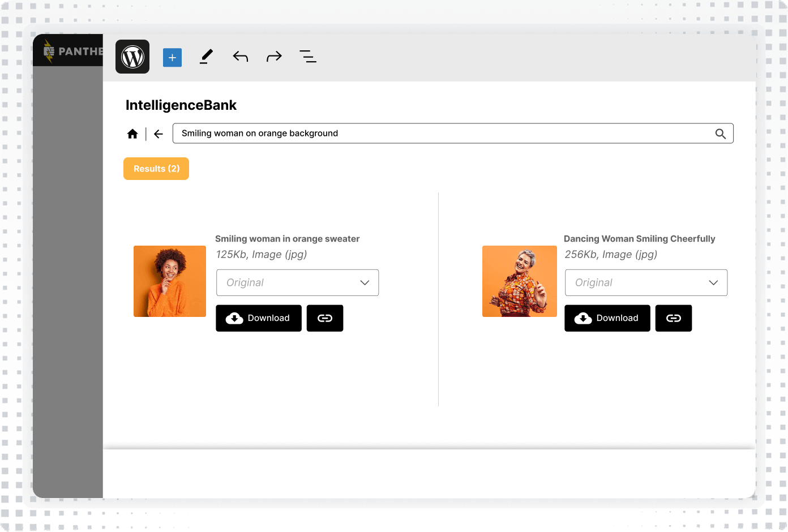This screenshot has height=532, width=788.
Task: Download Dancing Woman Smiling Cheerfully
Action: click(x=607, y=318)
